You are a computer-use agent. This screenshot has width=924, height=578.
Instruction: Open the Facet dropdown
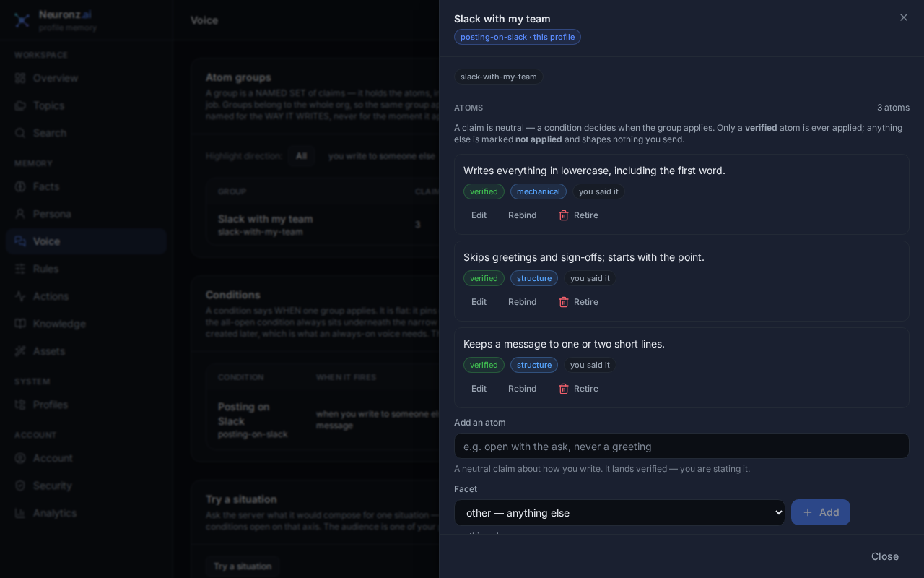point(619,513)
